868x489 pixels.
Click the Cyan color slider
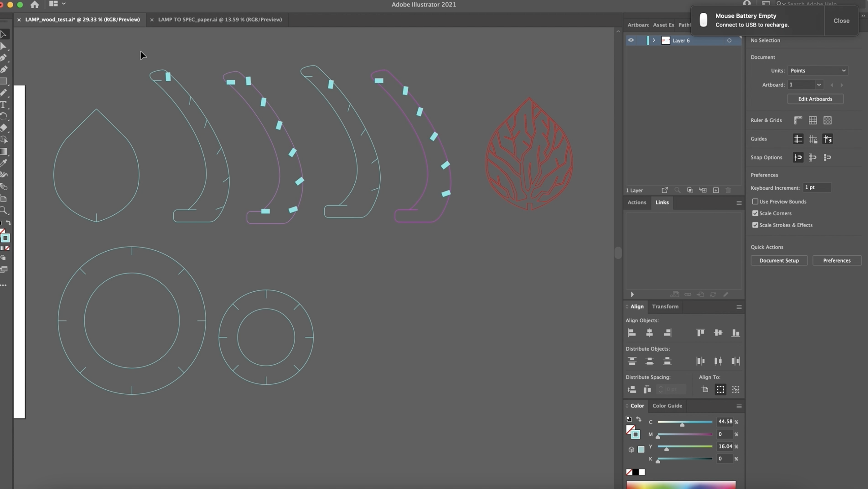coord(685,422)
